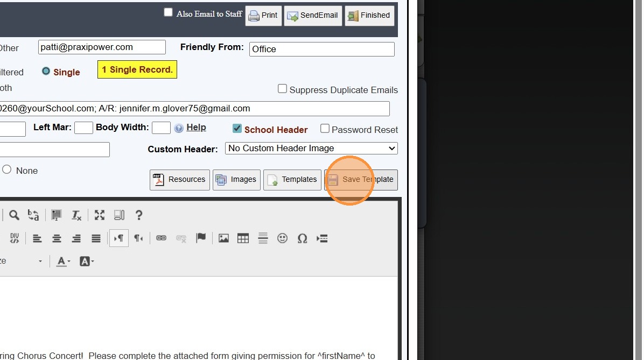The width and height of the screenshot is (644, 360).
Task: Set text direction left to right
Action: (x=118, y=238)
